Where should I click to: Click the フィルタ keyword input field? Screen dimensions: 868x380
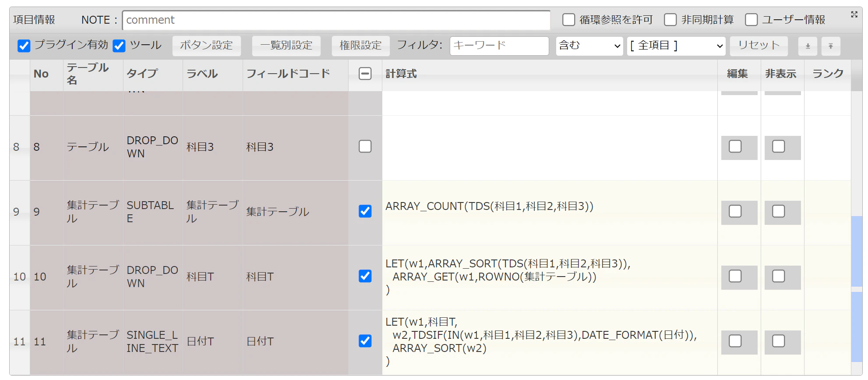tap(499, 46)
